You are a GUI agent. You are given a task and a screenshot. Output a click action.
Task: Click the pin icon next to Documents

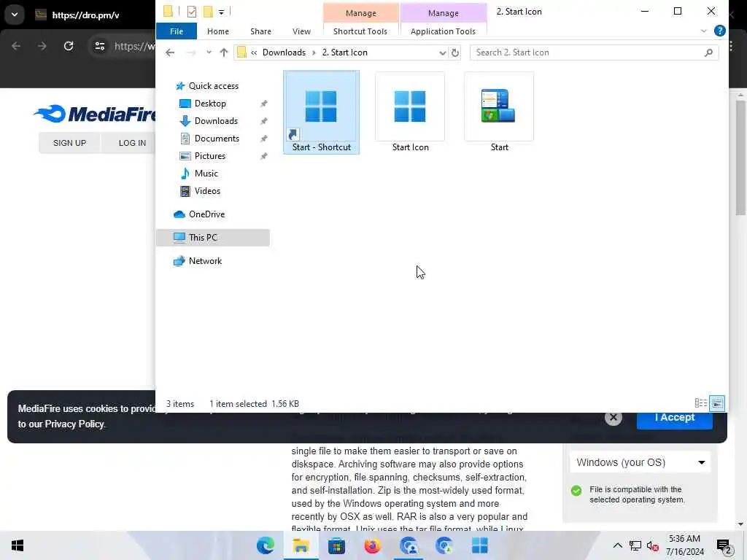coord(263,139)
